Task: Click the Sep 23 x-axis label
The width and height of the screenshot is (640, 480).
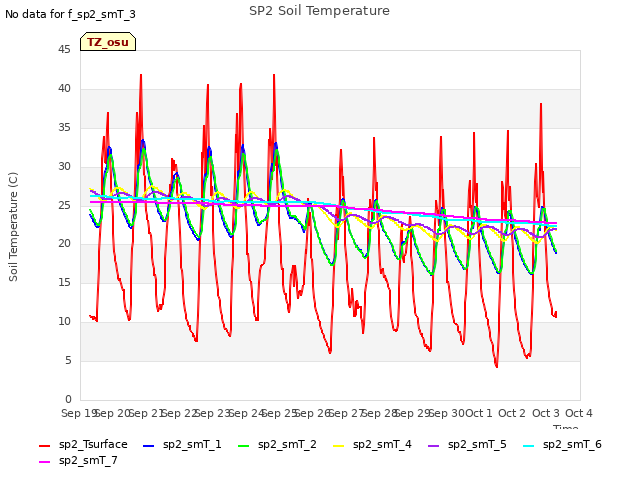Action: [213, 413]
